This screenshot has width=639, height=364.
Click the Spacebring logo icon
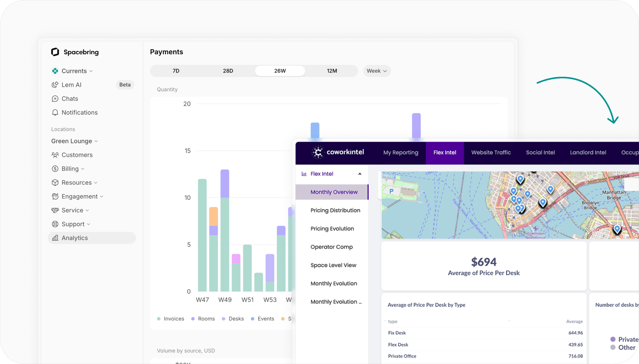tap(55, 52)
